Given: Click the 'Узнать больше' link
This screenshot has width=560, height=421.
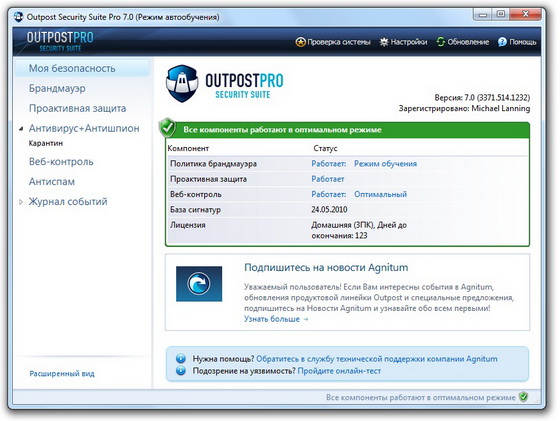Looking at the screenshot, I should point(276,319).
